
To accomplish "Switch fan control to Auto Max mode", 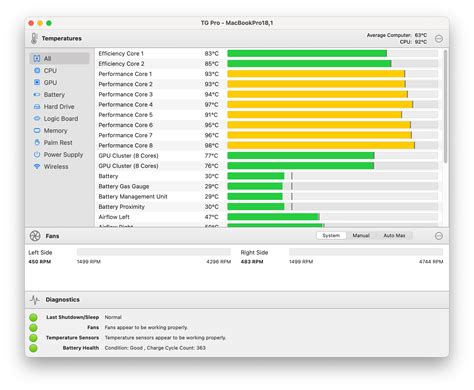I will click(x=394, y=236).
